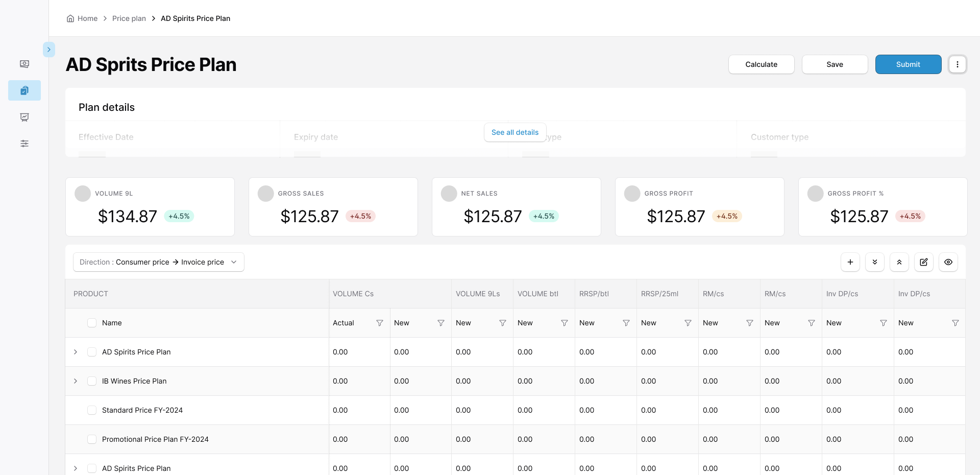Screen dimensions: 980x475
Task: Open the chart presentation sidebar item
Action: [24, 117]
